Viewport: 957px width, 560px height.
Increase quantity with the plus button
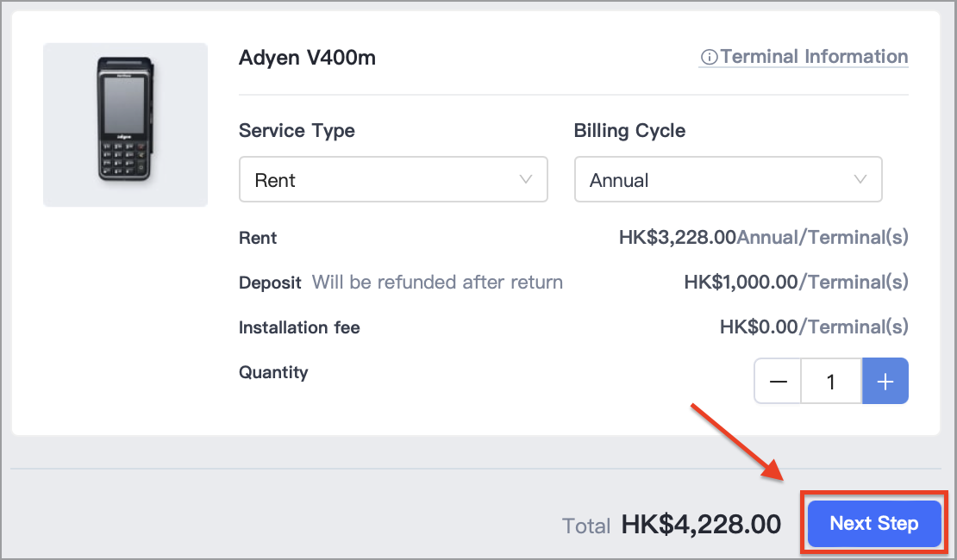tap(885, 382)
